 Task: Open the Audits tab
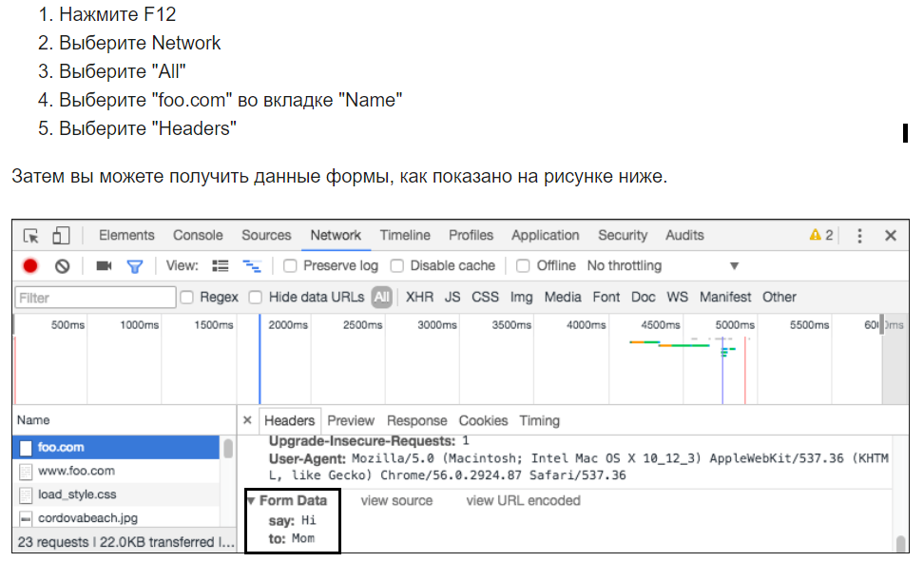[684, 235]
